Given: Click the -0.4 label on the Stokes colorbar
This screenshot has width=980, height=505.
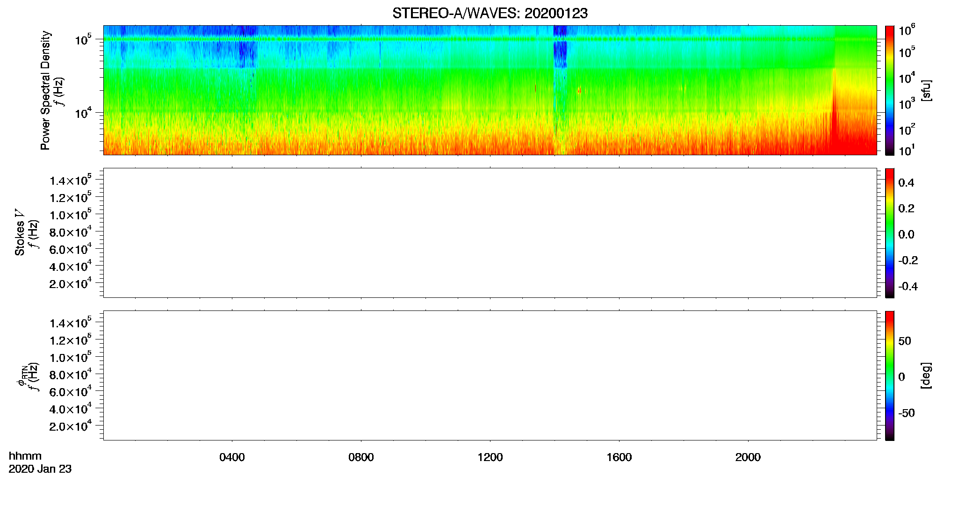Looking at the screenshot, I should (908, 286).
